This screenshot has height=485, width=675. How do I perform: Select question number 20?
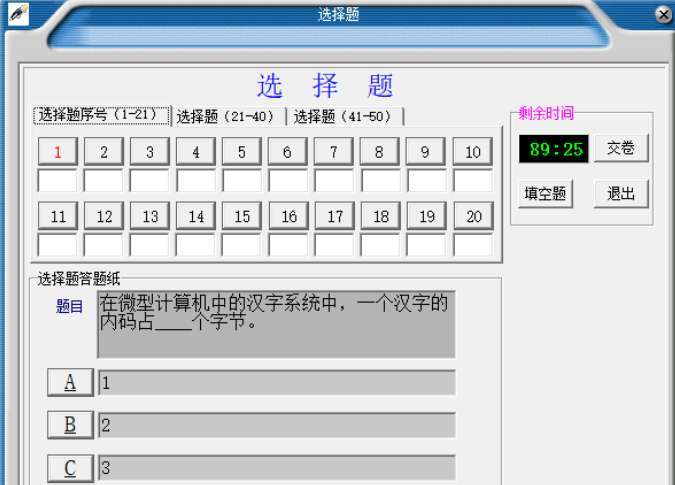pos(474,216)
